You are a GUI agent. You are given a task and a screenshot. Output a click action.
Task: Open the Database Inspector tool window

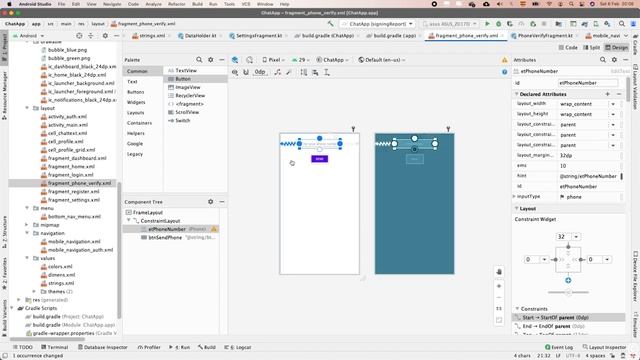[102, 347]
